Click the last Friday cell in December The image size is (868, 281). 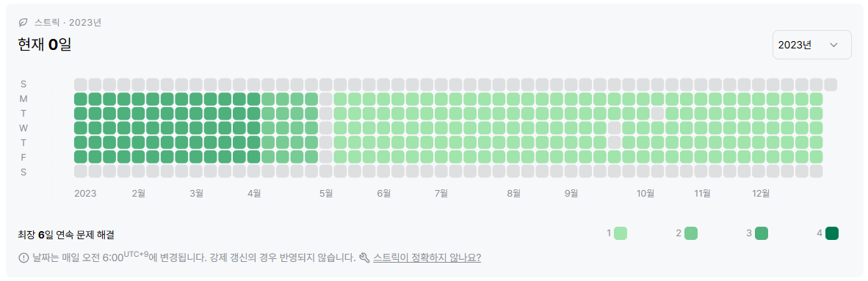(x=816, y=156)
